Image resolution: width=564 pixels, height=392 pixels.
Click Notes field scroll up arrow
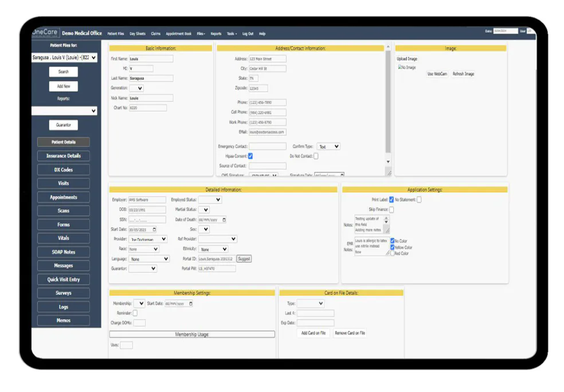coord(386,218)
